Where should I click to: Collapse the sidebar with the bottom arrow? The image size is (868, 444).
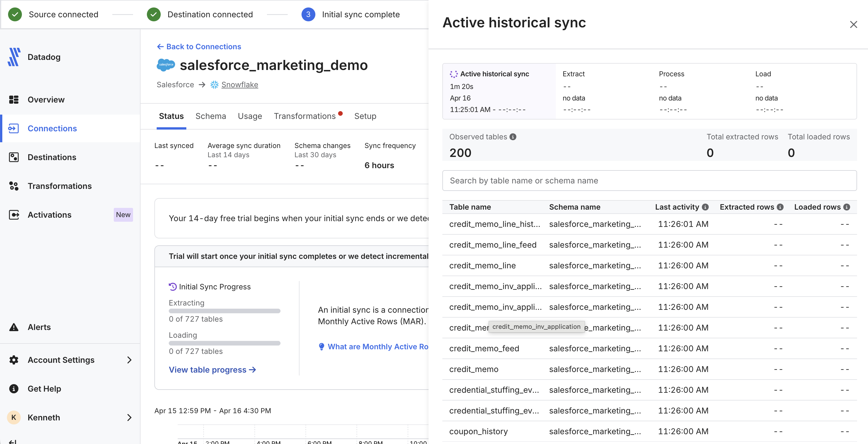tap(13, 441)
